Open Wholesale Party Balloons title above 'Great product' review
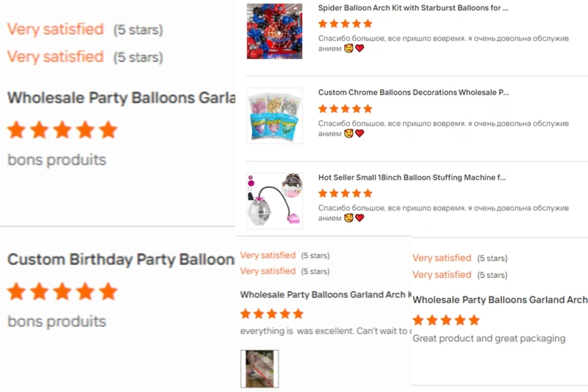This screenshot has height=392, width=588. tap(500, 300)
